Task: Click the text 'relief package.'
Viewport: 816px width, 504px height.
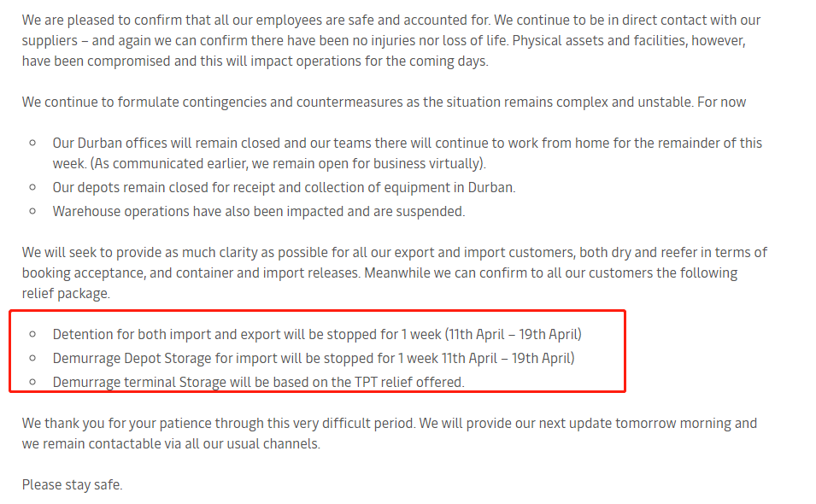Action: click(x=66, y=293)
